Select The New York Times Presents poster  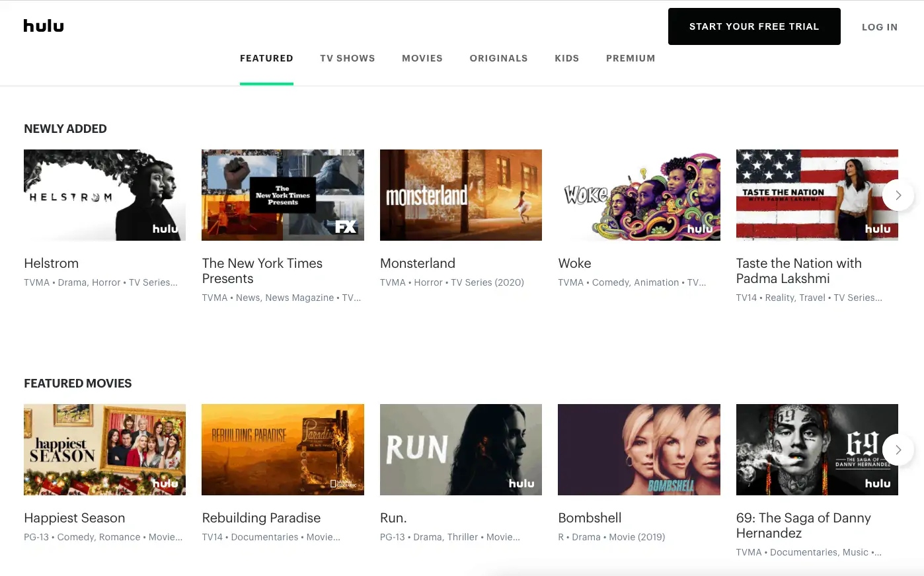click(282, 195)
